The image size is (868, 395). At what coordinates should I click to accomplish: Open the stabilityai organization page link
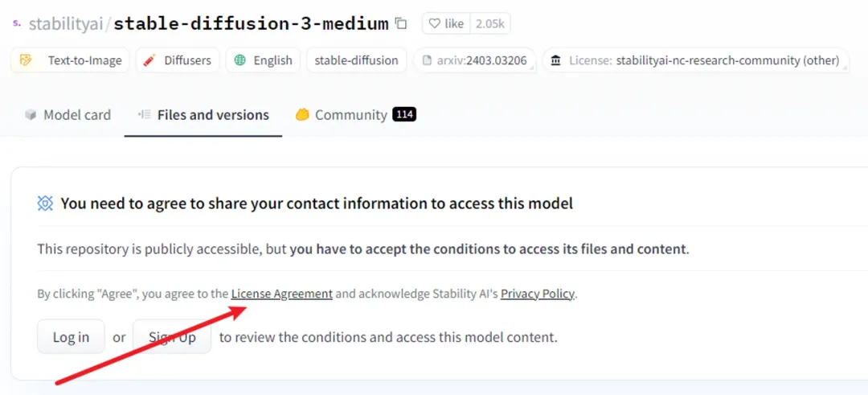(x=66, y=24)
